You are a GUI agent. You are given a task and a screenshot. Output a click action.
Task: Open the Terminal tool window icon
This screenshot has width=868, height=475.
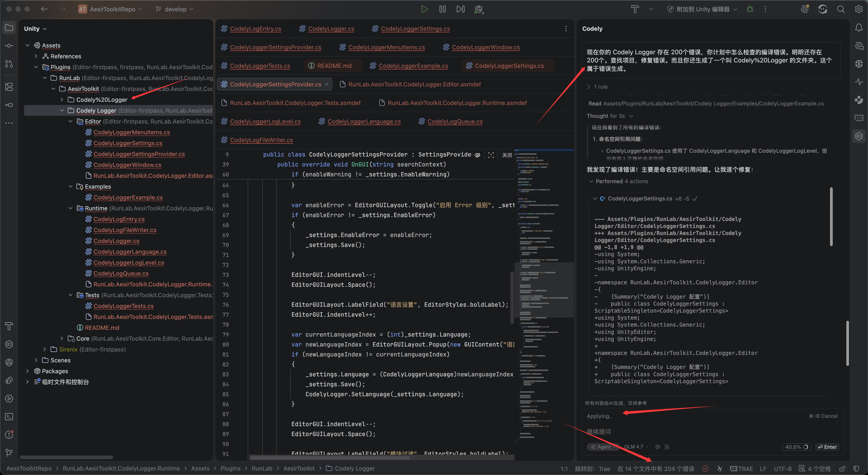(9, 416)
